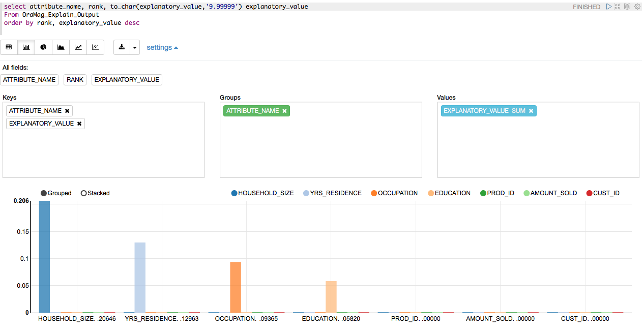Toggle the YRS_RESIDENCE legend series
Screen dimensions: 644x331
pyautogui.click(x=333, y=193)
